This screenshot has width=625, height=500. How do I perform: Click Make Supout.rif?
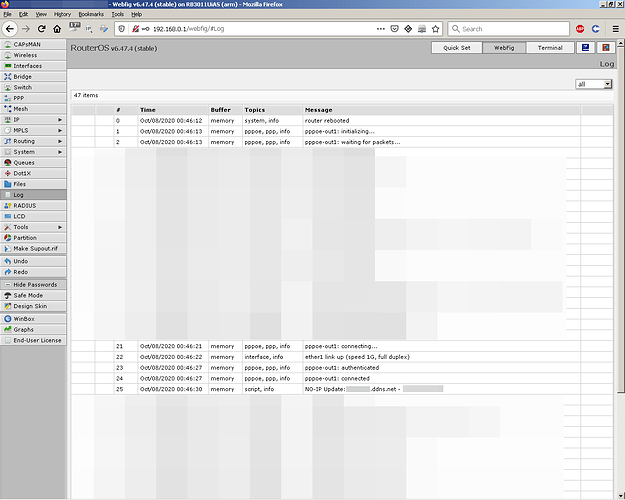click(33, 248)
